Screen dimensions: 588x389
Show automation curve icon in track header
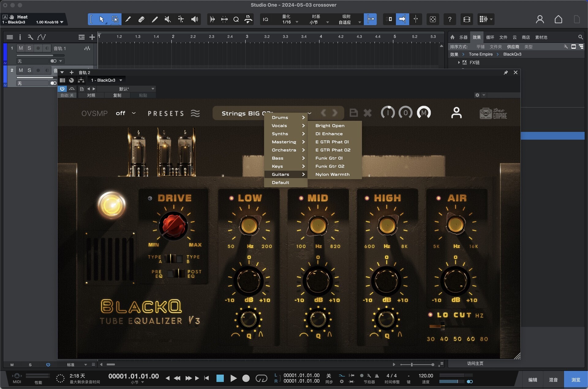point(41,37)
